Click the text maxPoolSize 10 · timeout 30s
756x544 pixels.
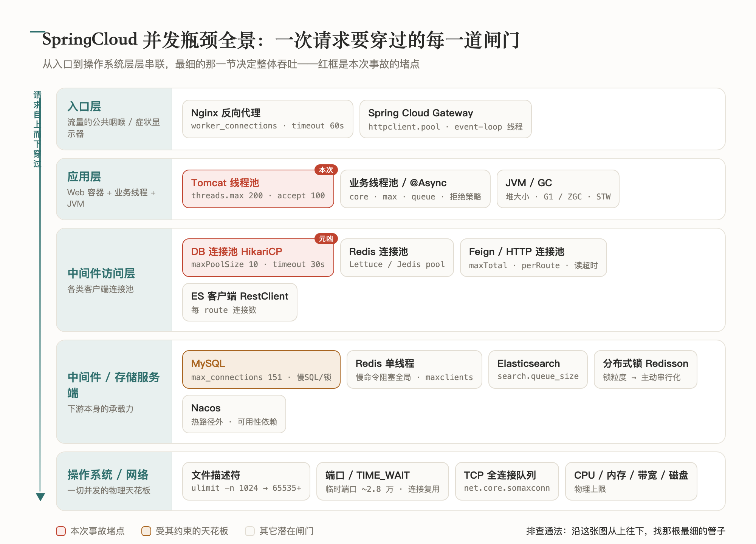[258, 264]
